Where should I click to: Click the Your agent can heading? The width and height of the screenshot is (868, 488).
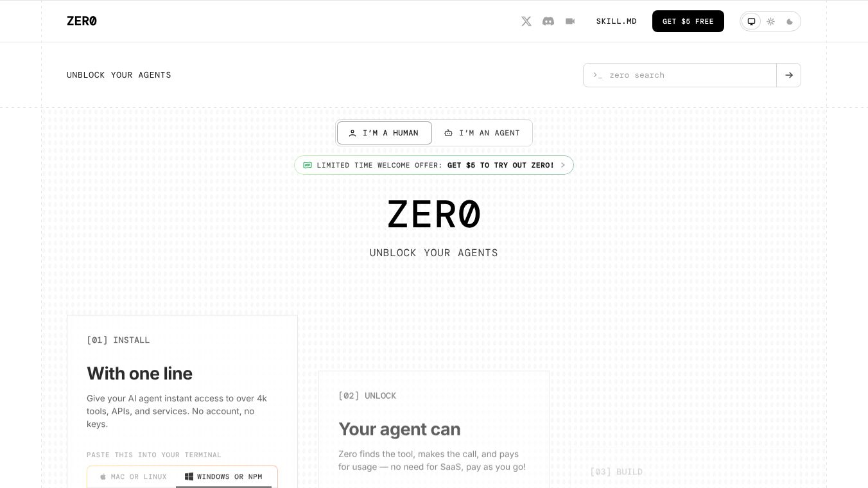[399, 429]
